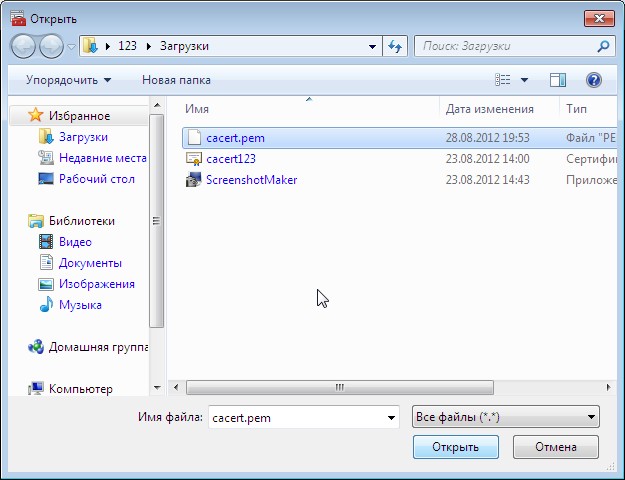Click the Избранное star icon

pos(35,115)
